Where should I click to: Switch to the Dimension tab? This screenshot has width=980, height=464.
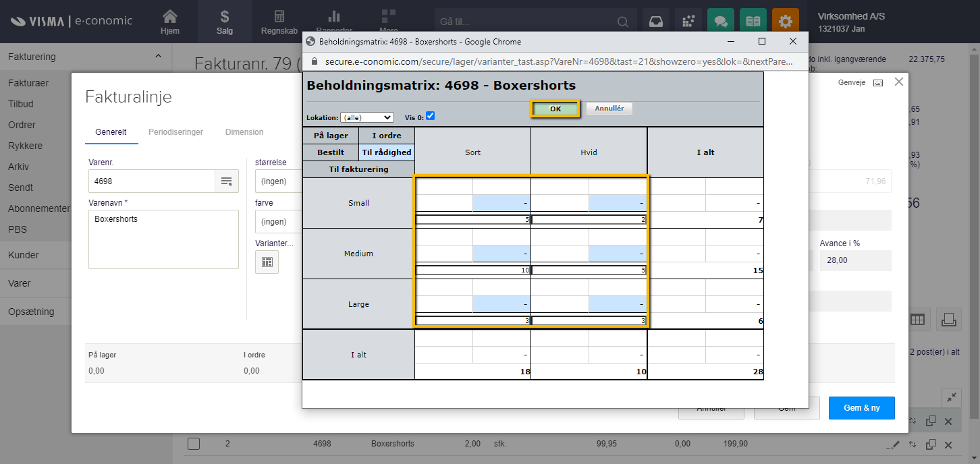tap(244, 132)
